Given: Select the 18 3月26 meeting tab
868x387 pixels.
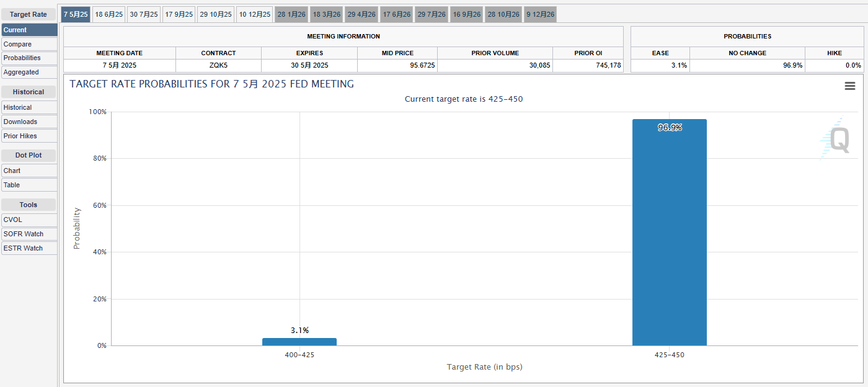Looking at the screenshot, I should 327,14.
